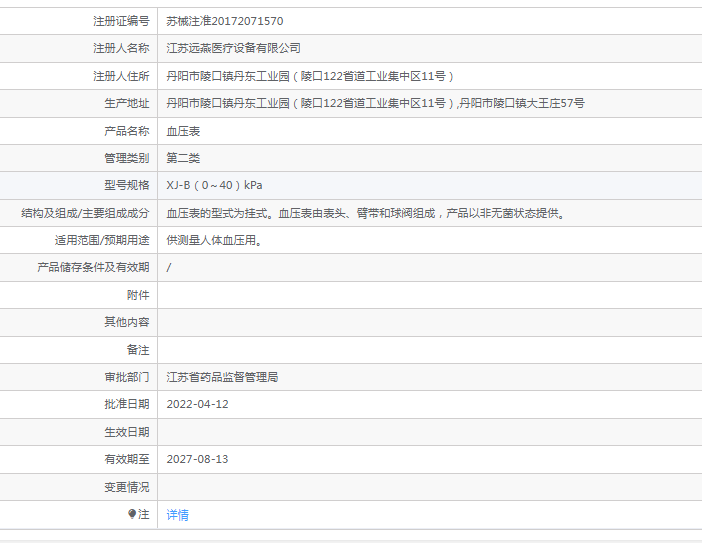Image resolution: width=702 pixels, height=543 pixels.
Task: Click the 其他内容 label
Action: [x=127, y=322]
